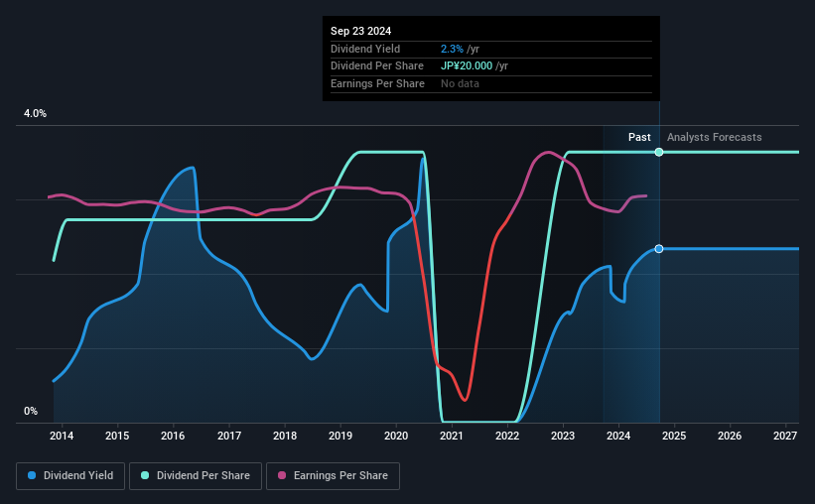
Task: Click the tooltip 'Earnings Per Share' row label
Action: pyautogui.click(x=377, y=83)
